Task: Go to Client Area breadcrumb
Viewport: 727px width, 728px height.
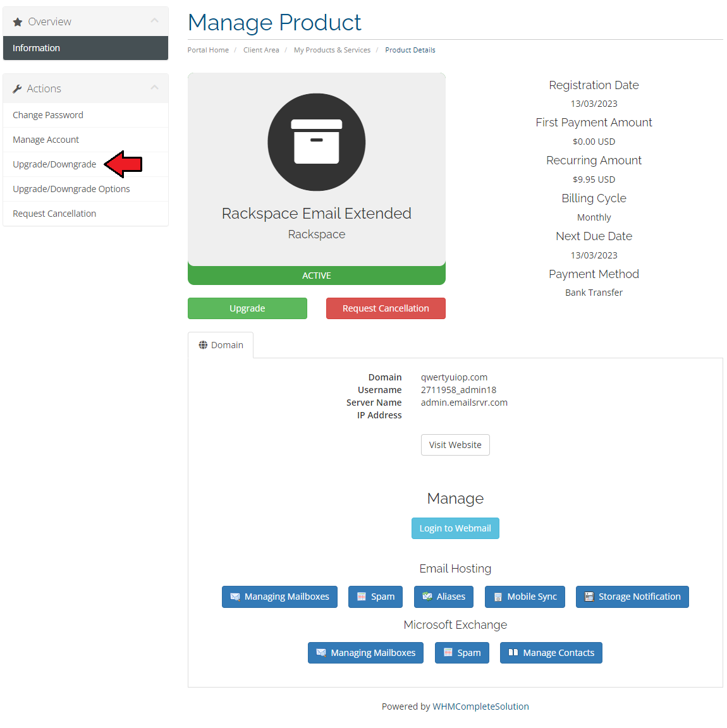Action: coord(261,50)
